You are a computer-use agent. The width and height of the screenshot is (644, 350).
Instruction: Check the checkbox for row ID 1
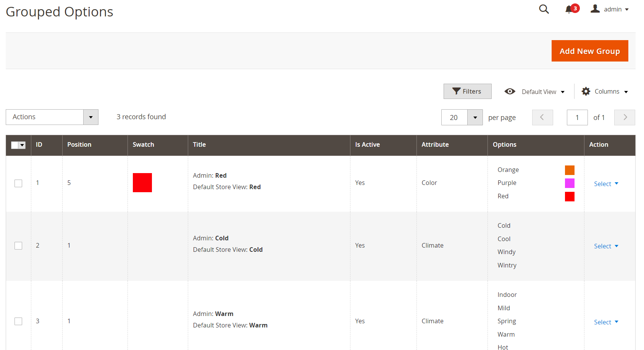point(18,183)
